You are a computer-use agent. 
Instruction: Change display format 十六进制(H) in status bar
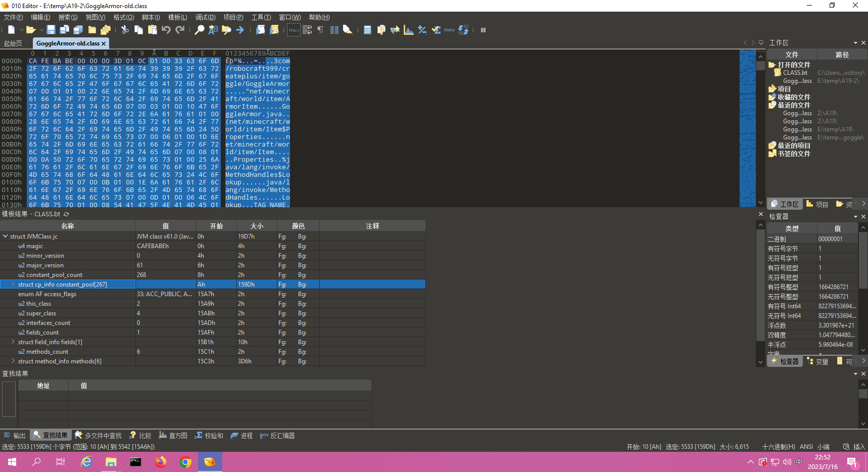(779, 447)
